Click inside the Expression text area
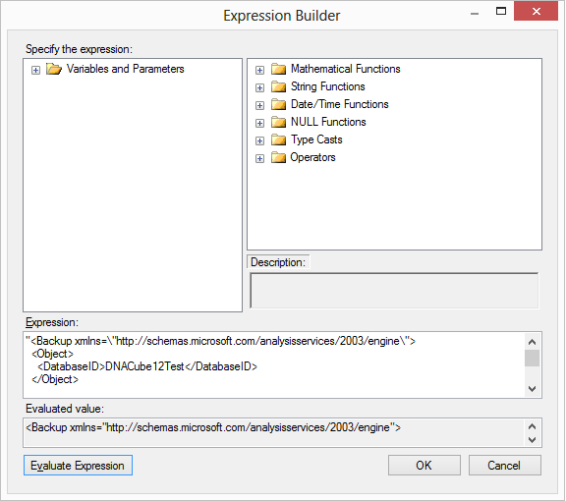This screenshot has height=501, width=566. point(274,365)
